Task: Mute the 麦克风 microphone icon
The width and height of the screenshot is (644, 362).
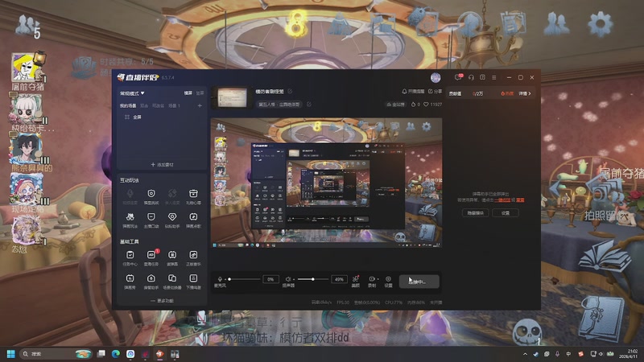Action: coord(220,279)
